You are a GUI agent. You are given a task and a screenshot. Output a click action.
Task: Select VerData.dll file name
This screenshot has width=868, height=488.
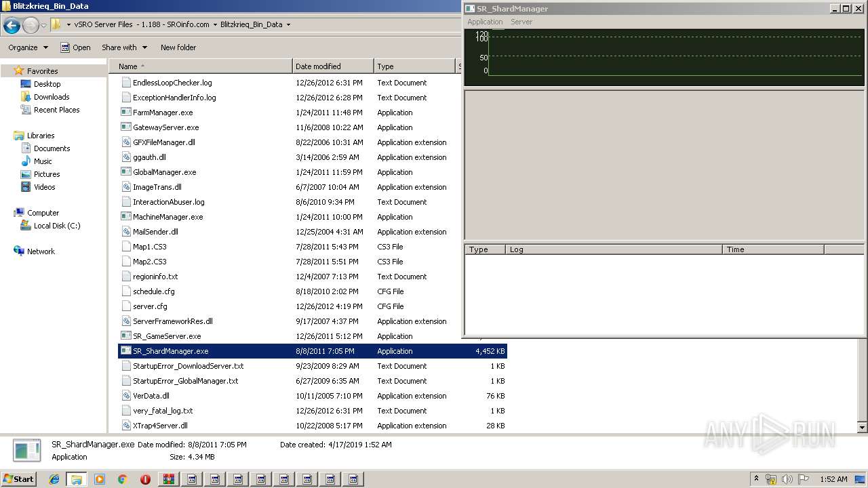pos(151,396)
